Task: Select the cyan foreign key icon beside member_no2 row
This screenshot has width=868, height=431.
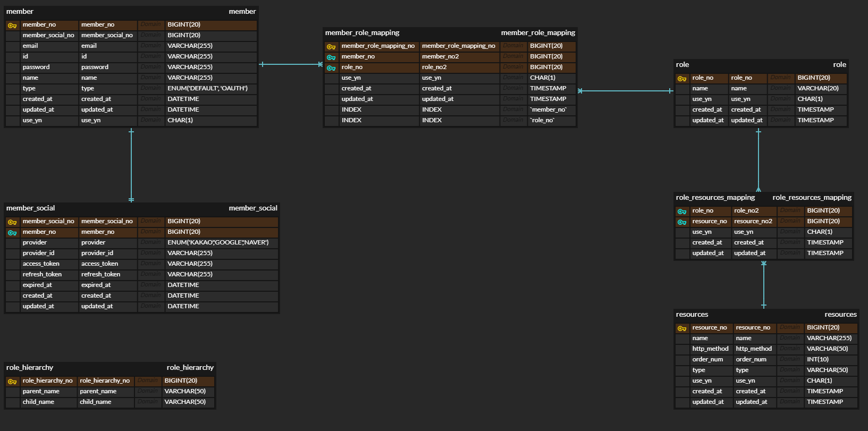Action: (x=331, y=57)
